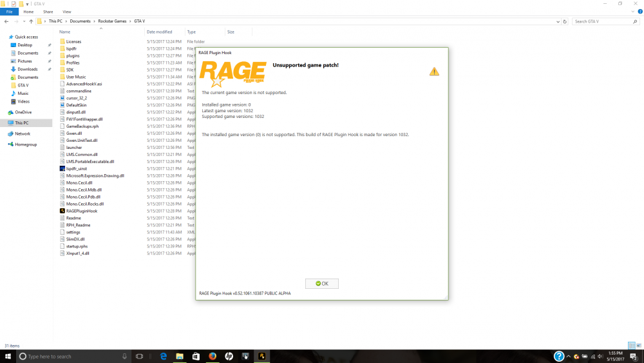Screen dimensions: 644x363
Task: Select SlimDX.dll file
Action: (x=75, y=239)
